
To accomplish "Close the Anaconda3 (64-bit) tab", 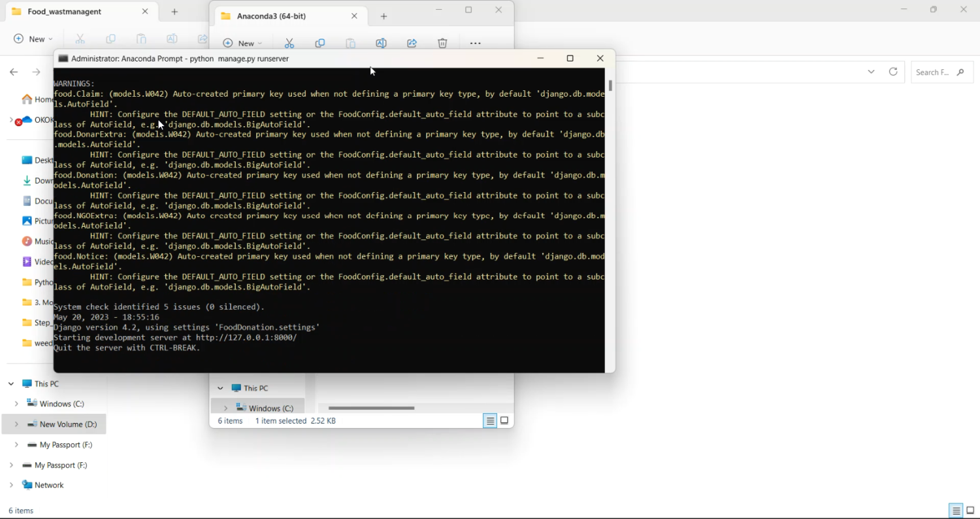I will (x=354, y=16).
